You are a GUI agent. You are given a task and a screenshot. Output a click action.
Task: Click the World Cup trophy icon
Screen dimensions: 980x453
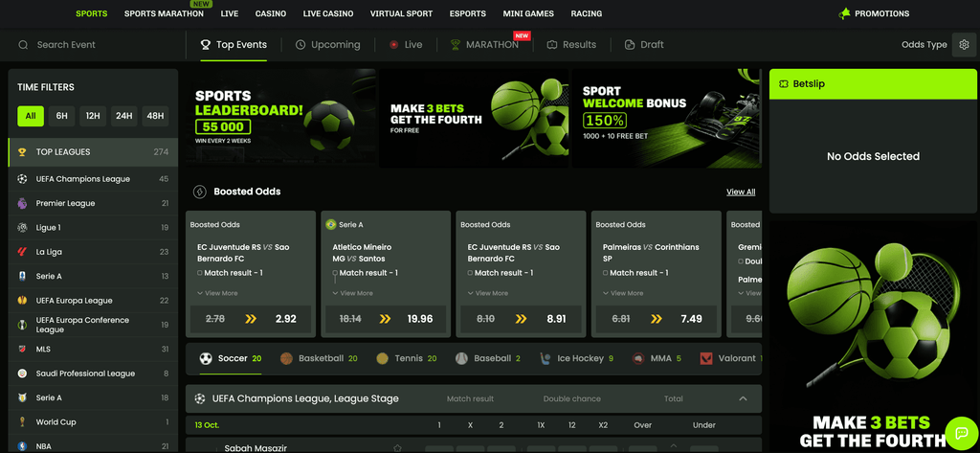pyautogui.click(x=23, y=422)
